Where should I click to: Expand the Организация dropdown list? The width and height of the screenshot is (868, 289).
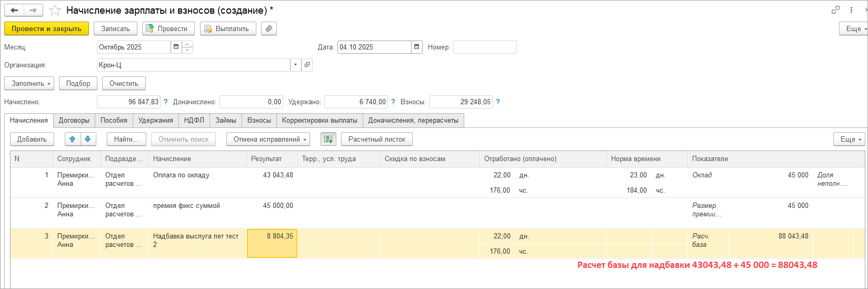[x=295, y=65]
